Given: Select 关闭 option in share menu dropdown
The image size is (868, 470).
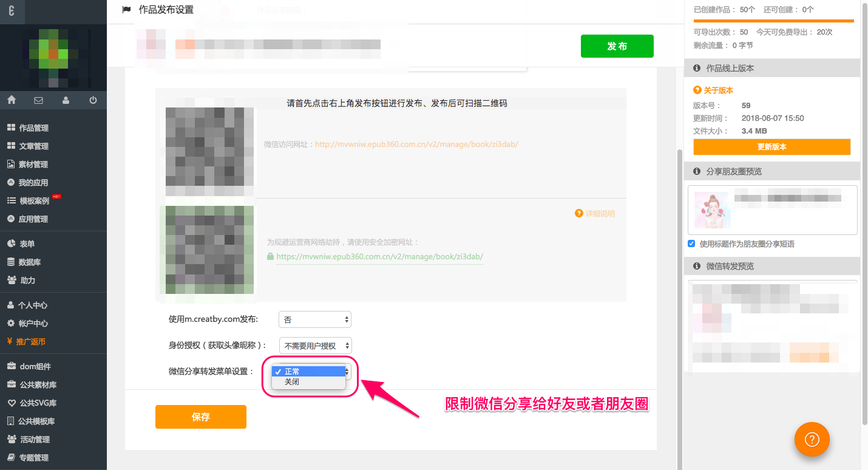Looking at the screenshot, I should pos(292,382).
